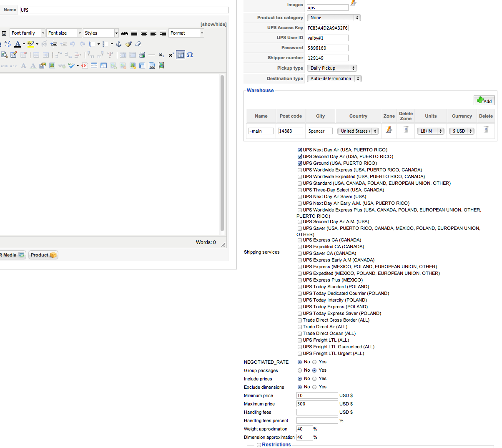Click the Product button below editor
This screenshot has width=502, height=448.
click(43, 255)
